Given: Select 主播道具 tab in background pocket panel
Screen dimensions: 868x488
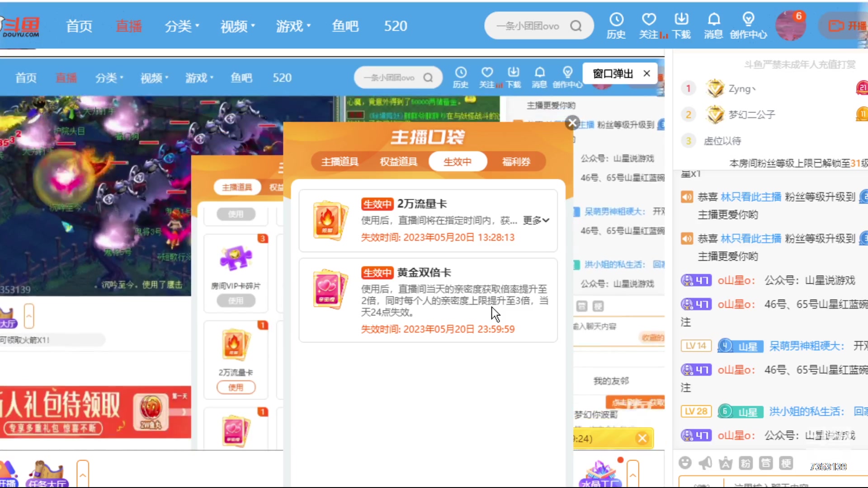Looking at the screenshot, I should pyautogui.click(x=237, y=187).
